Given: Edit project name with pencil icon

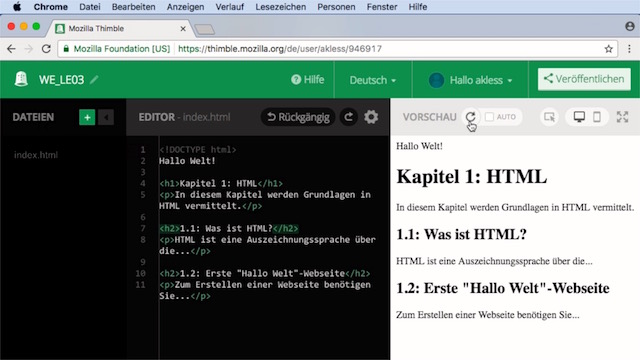Looking at the screenshot, I should [94, 79].
